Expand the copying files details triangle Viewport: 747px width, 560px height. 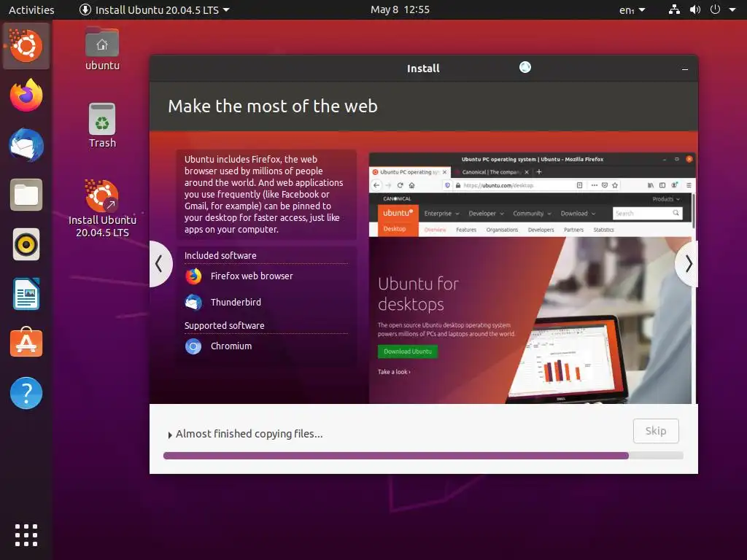pos(169,435)
